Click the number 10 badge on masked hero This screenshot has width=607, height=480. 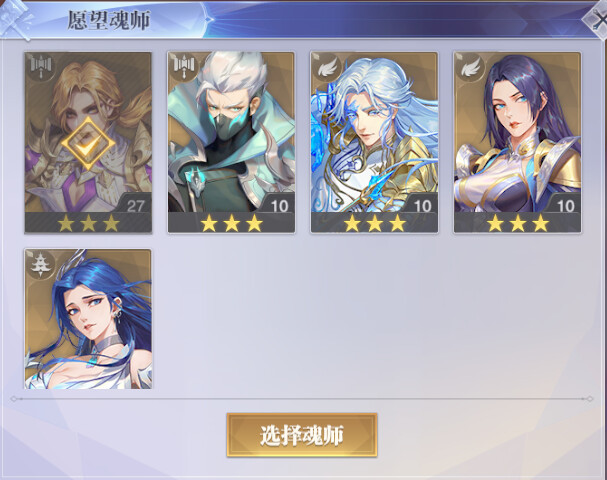point(279,206)
